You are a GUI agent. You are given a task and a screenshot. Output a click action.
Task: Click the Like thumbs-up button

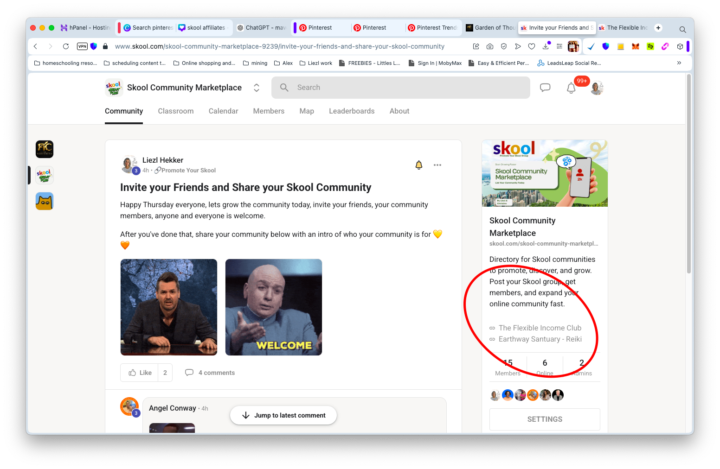(140, 372)
